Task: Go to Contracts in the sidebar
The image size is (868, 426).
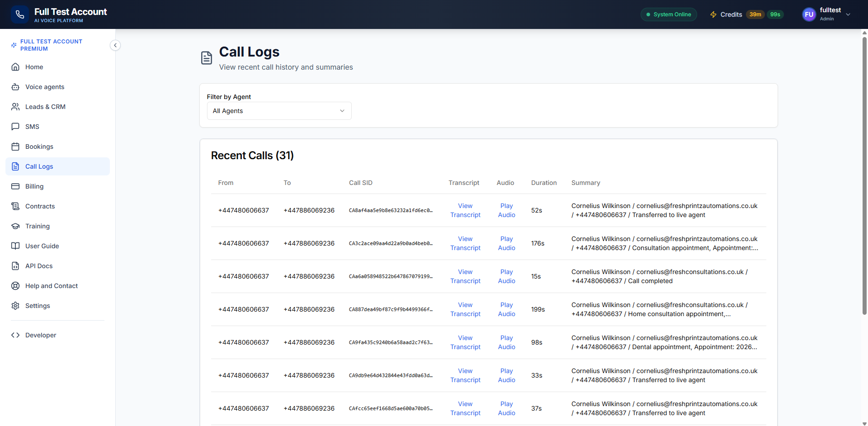Action: point(40,206)
